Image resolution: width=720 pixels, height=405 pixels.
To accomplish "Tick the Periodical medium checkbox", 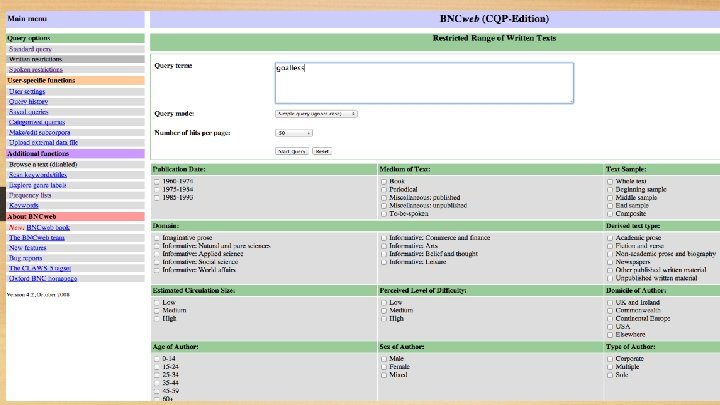I will 384,190.
